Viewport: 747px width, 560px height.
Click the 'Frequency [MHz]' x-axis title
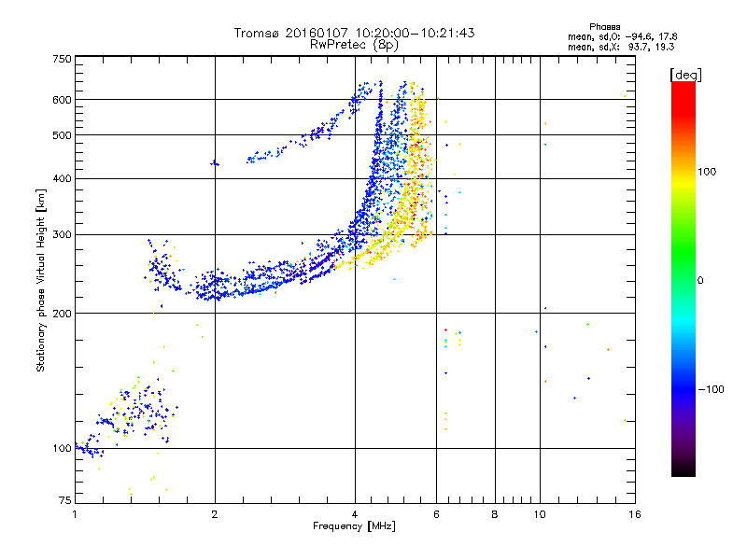(x=354, y=526)
